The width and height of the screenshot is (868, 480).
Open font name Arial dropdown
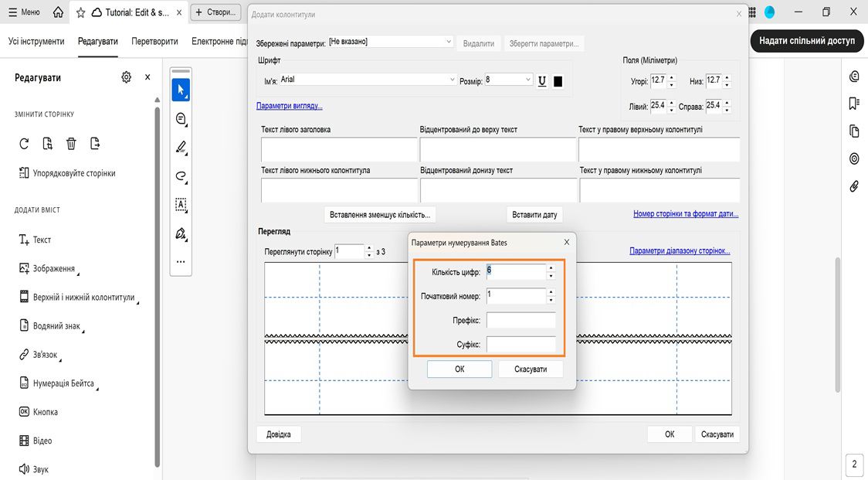coord(368,80)
